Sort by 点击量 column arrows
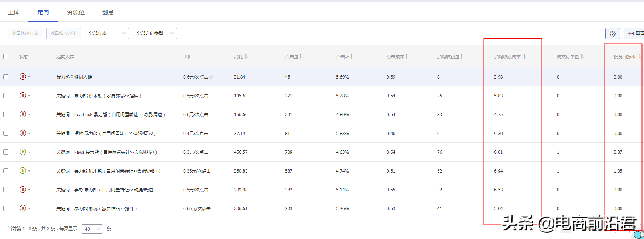Viewport: 644px width, 239px height. 301,56
